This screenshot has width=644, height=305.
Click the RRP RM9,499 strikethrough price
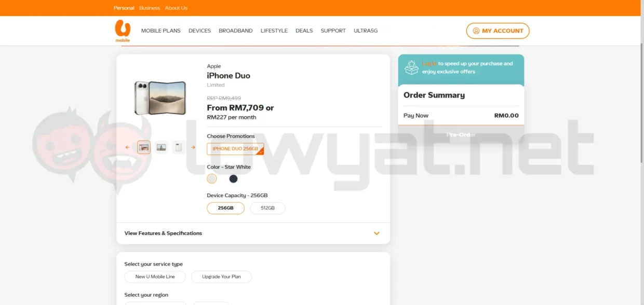224,98
